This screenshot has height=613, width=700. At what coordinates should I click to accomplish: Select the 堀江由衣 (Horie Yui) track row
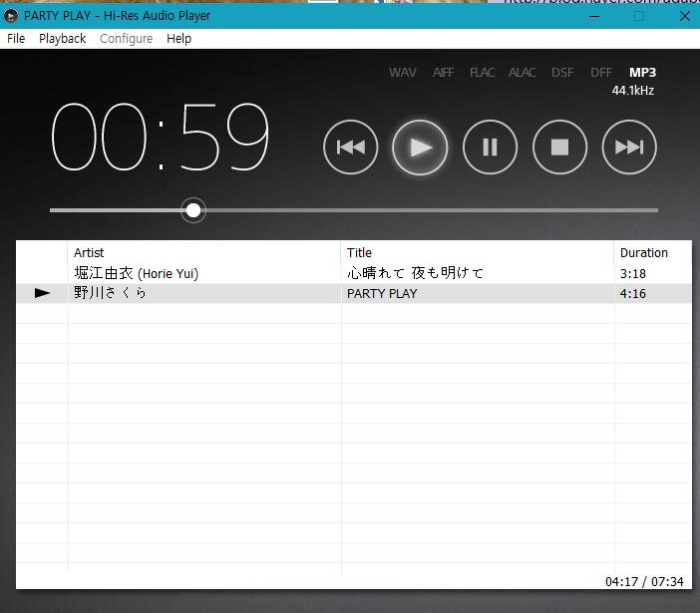pos(136,273)
